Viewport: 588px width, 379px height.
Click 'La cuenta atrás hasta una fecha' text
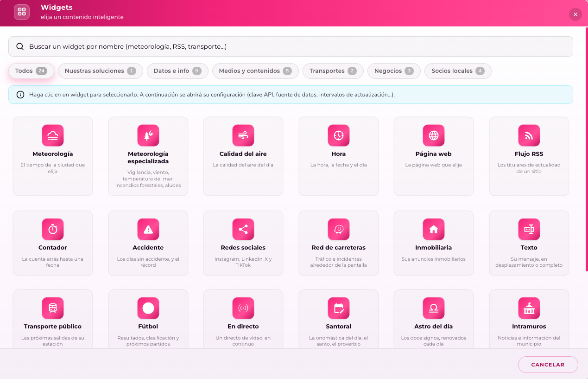pyautogui.click(x=53, y=262)
